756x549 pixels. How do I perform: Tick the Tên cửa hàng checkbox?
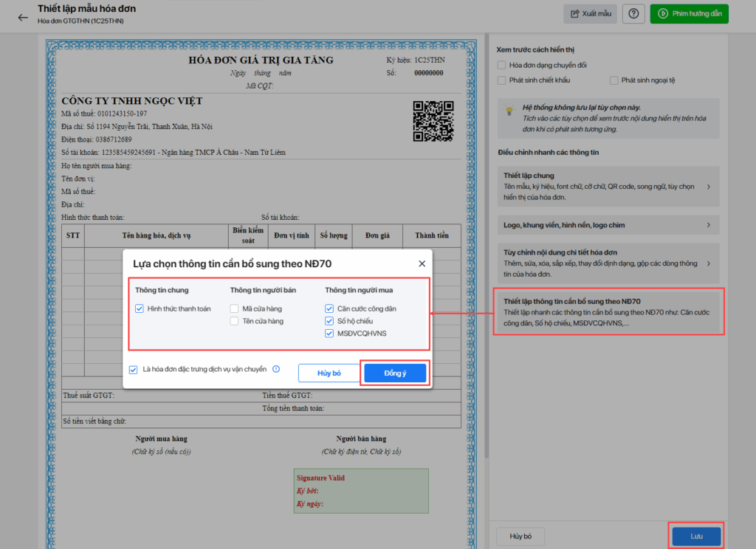tap(234, 321)
